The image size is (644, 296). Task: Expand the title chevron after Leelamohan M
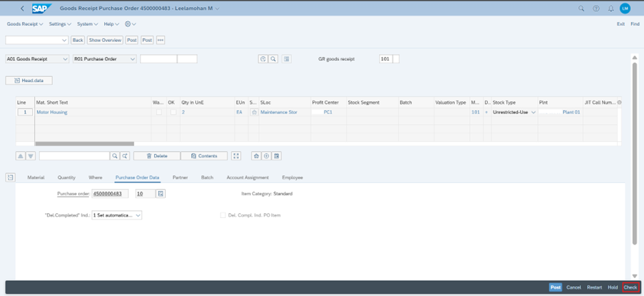tap(217, 8)
